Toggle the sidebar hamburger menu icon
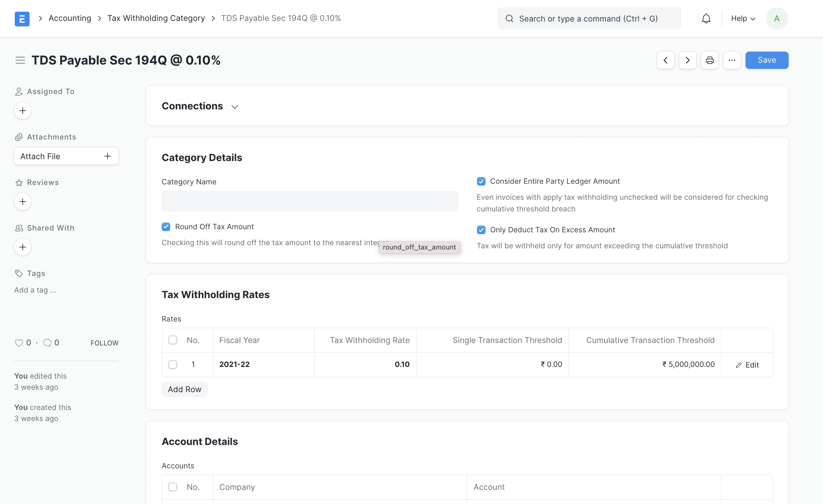The width and height of the screenshot is (823, 504). click(x=20, y=60)
